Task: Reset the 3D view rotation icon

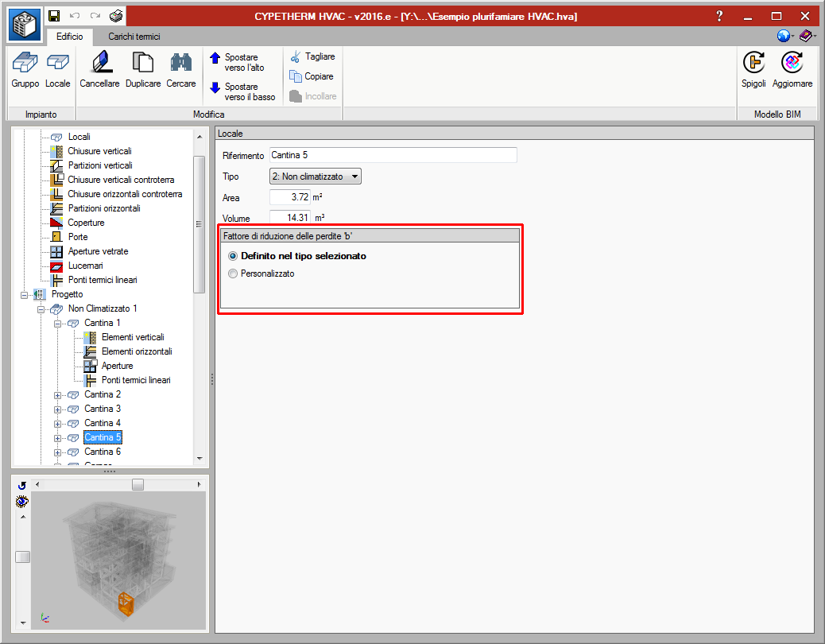Action: 22,486
